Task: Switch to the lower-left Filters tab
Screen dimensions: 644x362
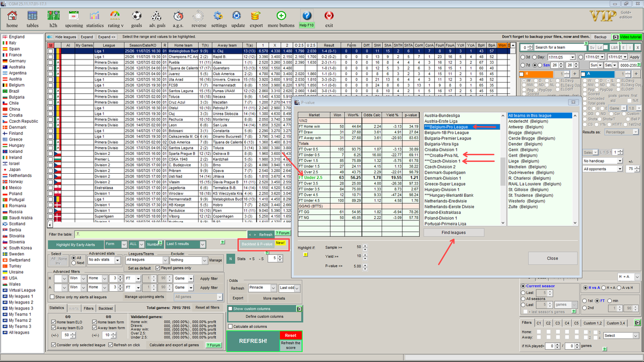Action: click(89, 308)
